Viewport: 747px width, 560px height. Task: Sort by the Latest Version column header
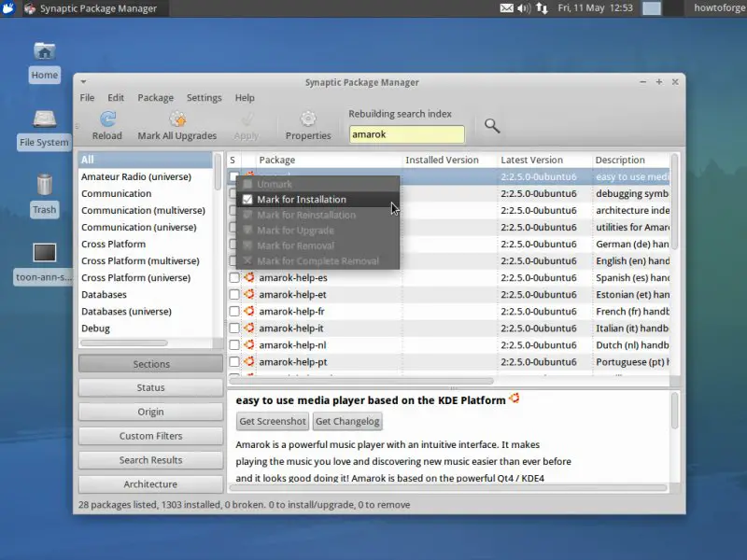[x=544, y=160]
